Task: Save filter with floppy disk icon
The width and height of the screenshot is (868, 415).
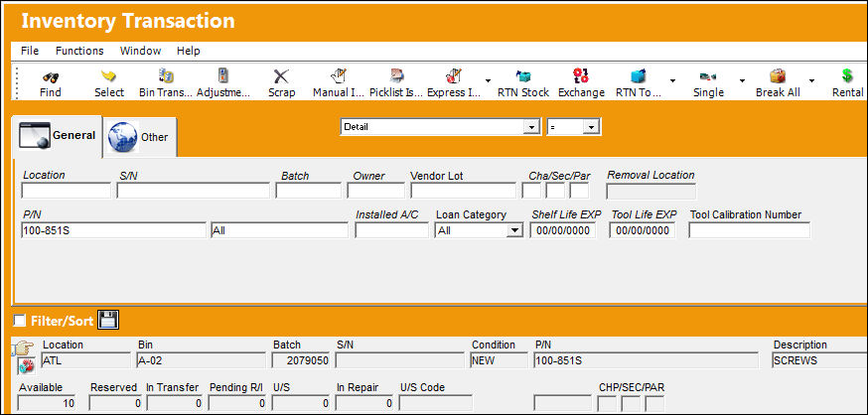Action: point(108,320)
